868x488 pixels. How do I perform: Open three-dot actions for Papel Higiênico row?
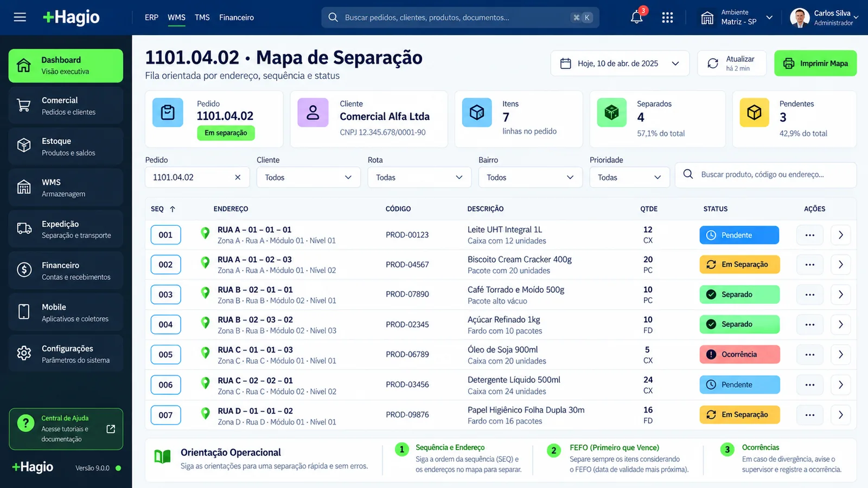[810, 415]
